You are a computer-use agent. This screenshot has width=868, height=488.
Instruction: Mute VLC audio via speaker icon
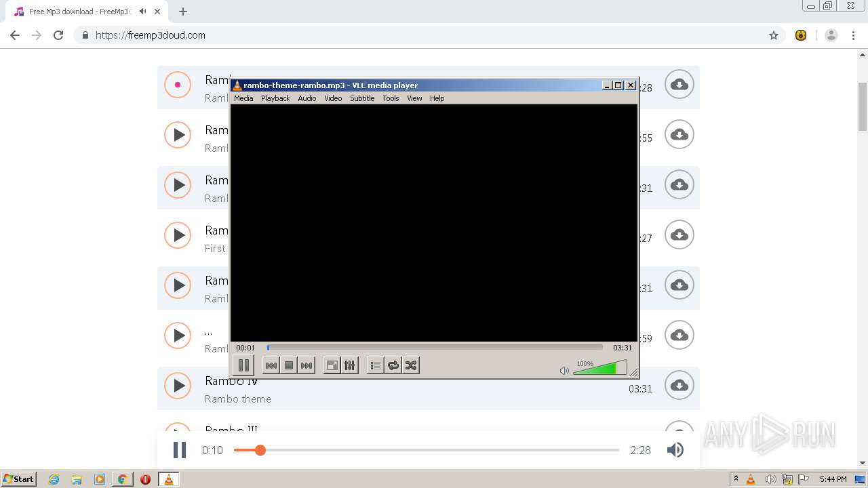564,370
